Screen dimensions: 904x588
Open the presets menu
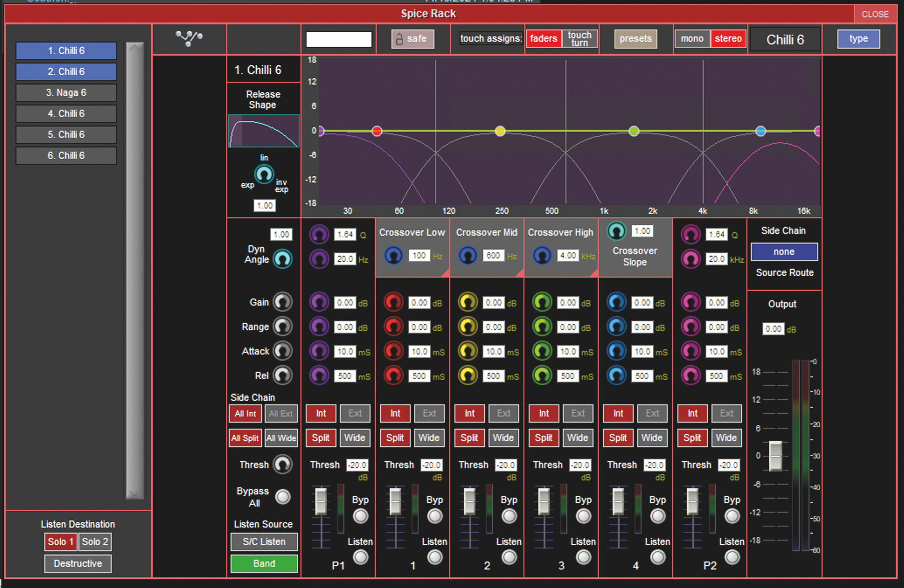pos(635,39)
